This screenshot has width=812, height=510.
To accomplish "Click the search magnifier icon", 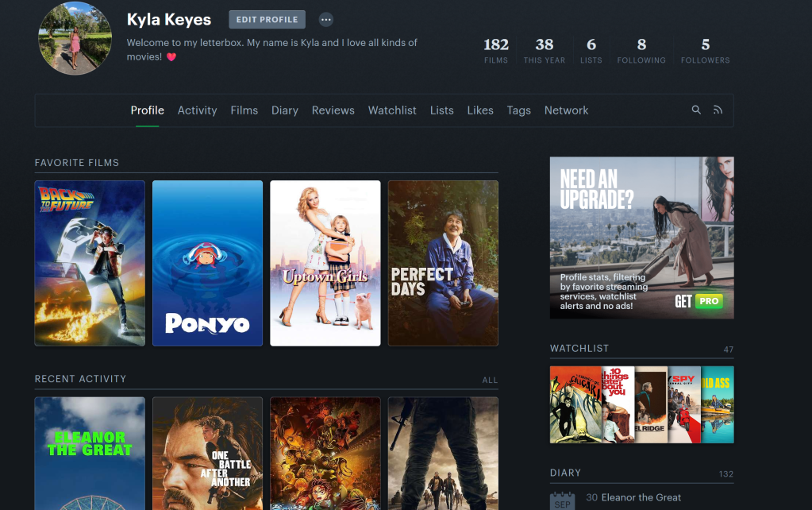I will click(696, 110).
